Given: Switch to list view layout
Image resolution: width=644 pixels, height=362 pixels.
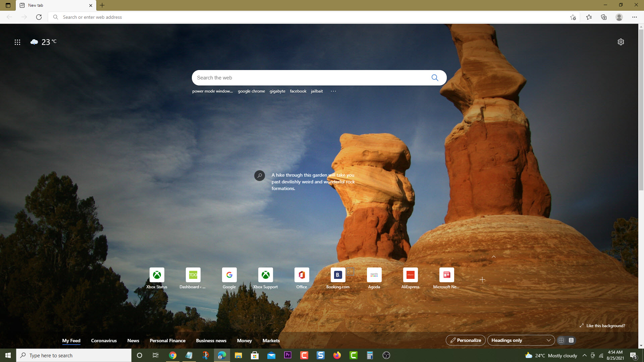Looking at the screenshot, I should pos(572,340).
